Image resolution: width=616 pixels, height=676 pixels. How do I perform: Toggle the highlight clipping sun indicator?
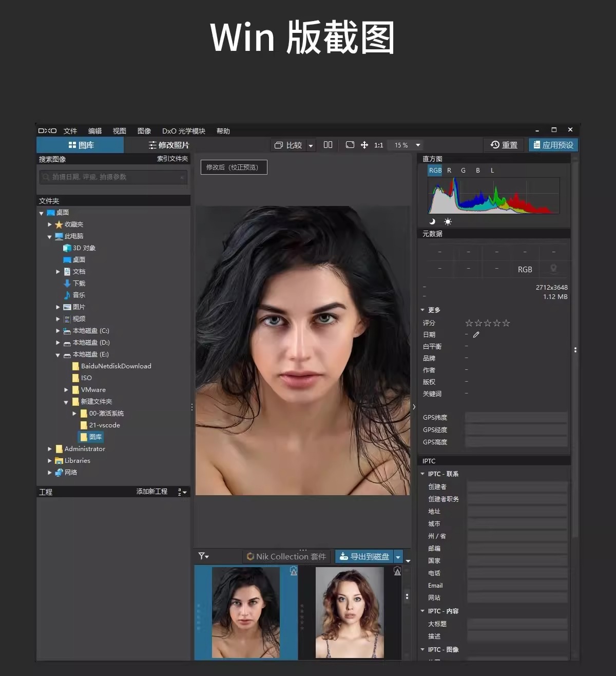[x=448, y=221]
